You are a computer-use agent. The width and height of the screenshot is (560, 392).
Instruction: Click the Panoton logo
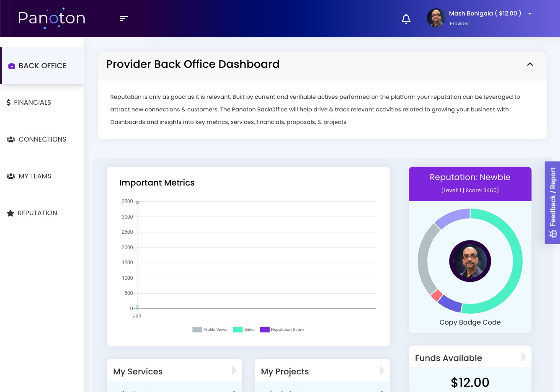click(52, 18)
